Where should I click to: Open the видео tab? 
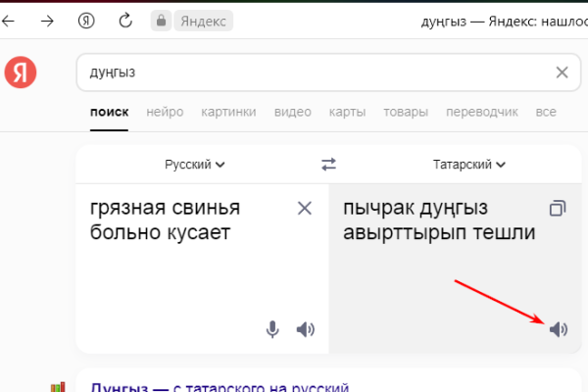point(293,112)
